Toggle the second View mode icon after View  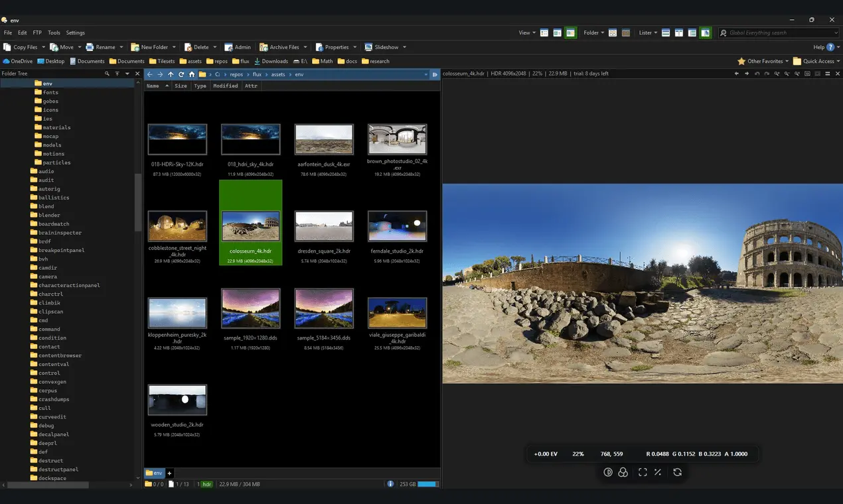tap(557, 32)
